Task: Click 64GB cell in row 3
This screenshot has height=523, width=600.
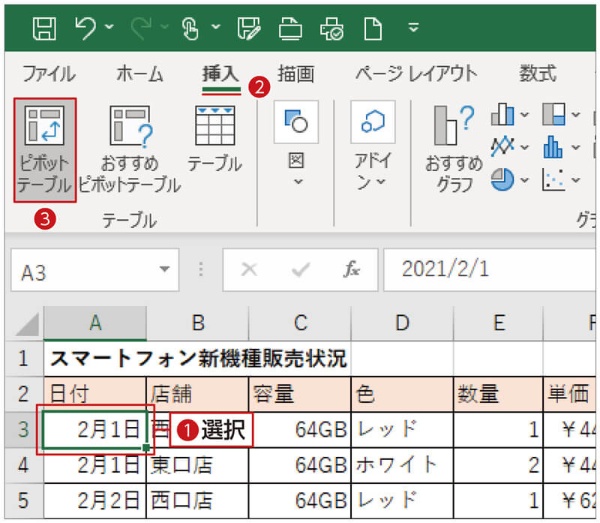Action: [300, 430]
